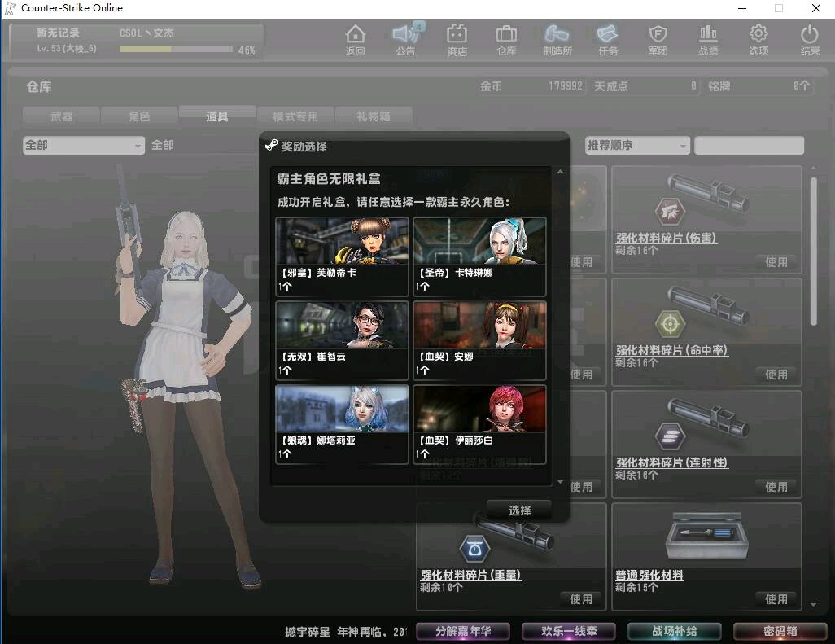This screenshot has width=835, height=644.
Task: Choose the 【血契】安娜 character card
Action: (x=480, y=340)
